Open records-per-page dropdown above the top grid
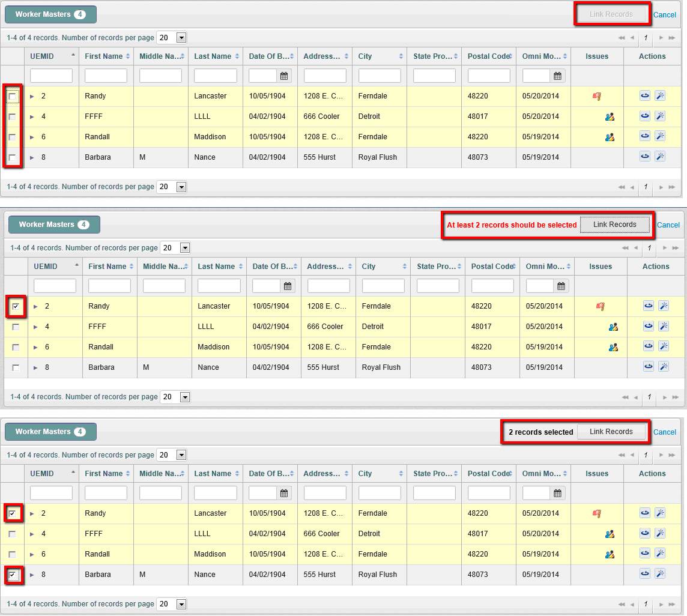 pos(181,38)
